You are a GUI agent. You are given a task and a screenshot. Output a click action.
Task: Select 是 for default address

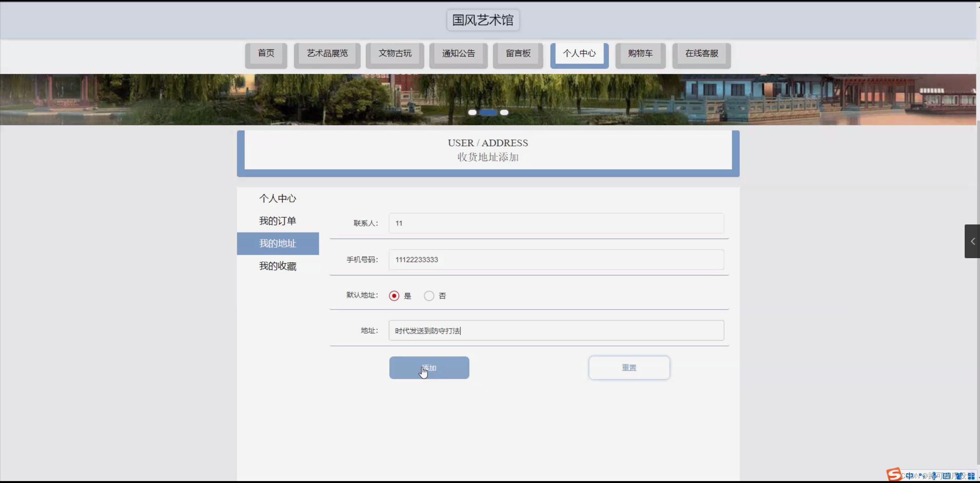(394, 296)
